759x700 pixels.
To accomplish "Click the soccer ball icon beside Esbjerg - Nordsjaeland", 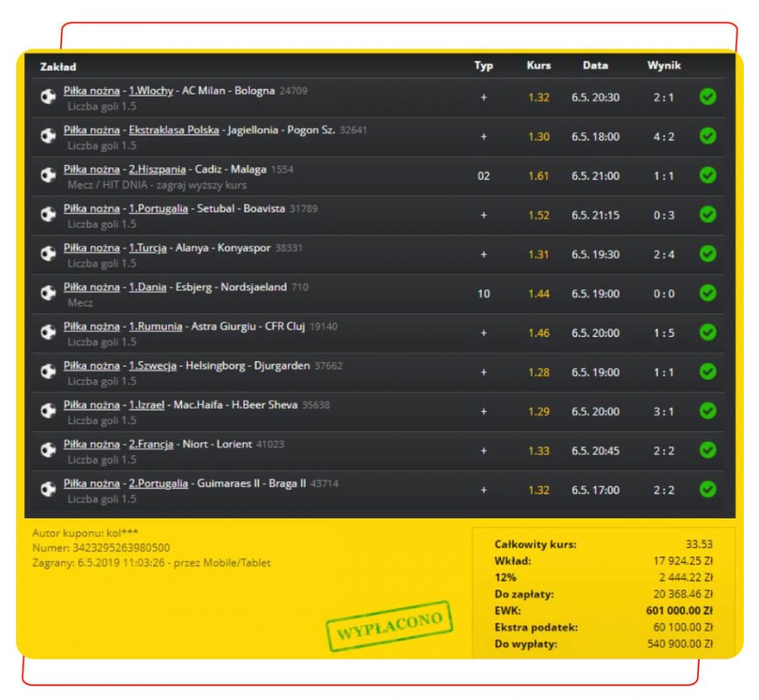I will tap(46, 294).
